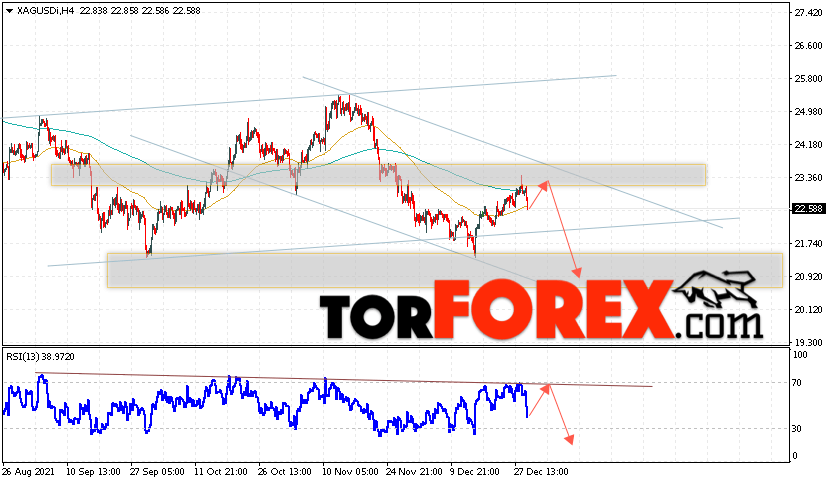Click the 20.920 price axis label
This screenshot has height=483, width=830.
[808, 276]
